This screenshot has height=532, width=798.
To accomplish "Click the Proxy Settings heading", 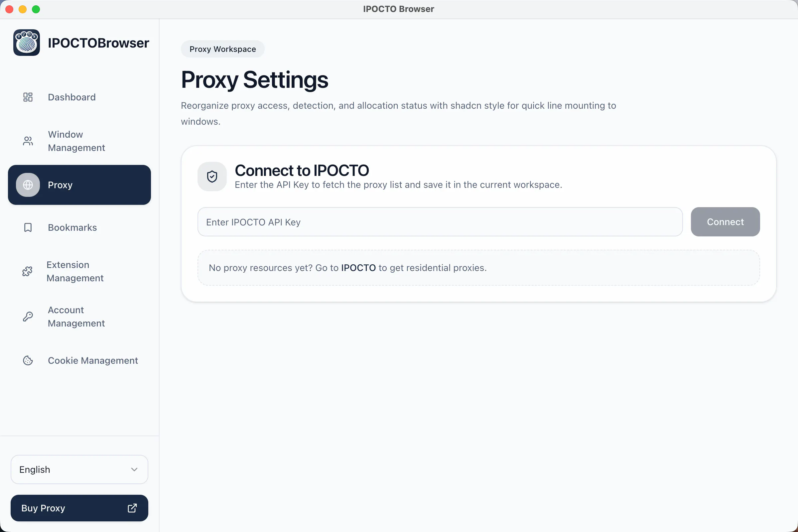I will coord(254,80).
